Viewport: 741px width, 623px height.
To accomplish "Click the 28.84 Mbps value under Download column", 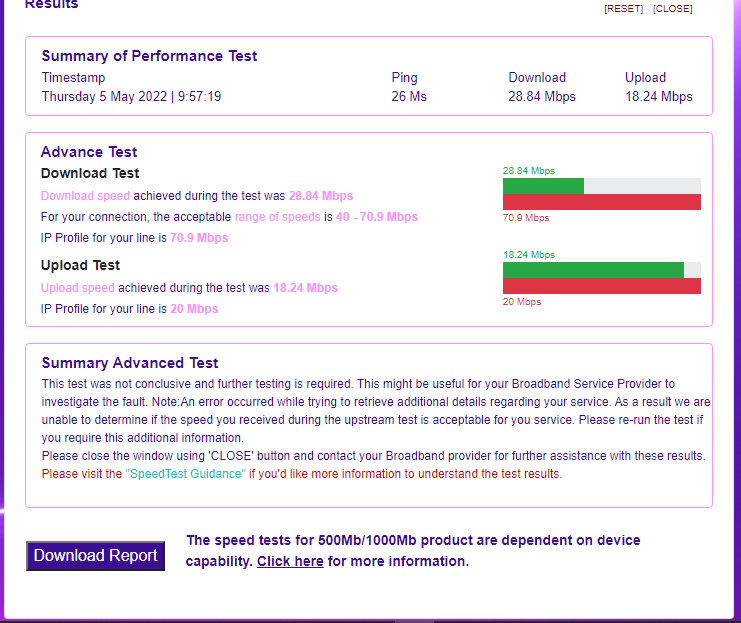I will [541, 97].
